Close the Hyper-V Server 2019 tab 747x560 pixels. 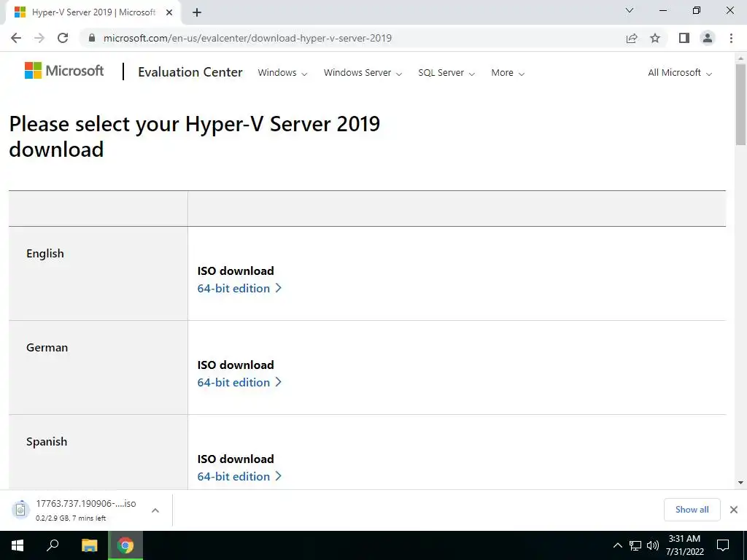[x=169, y=12]
